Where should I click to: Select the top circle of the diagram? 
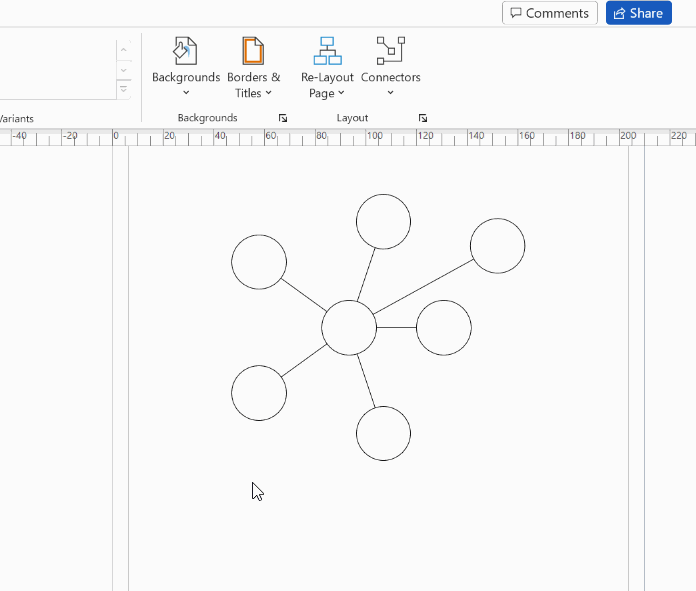384,222
